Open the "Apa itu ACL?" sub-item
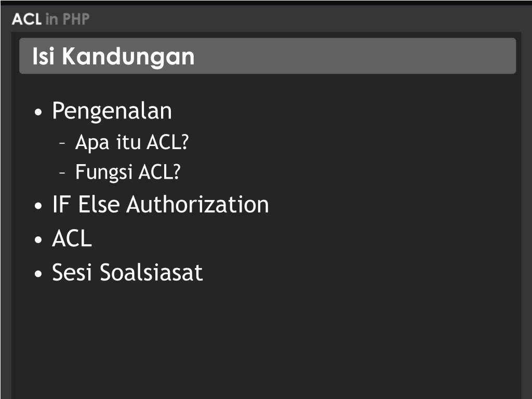 point(131,142)
